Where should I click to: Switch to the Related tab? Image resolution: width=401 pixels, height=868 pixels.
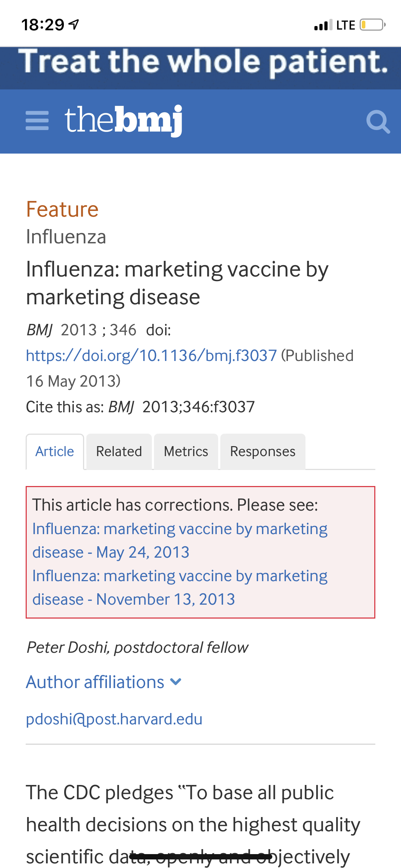click(x=119, y=451)
